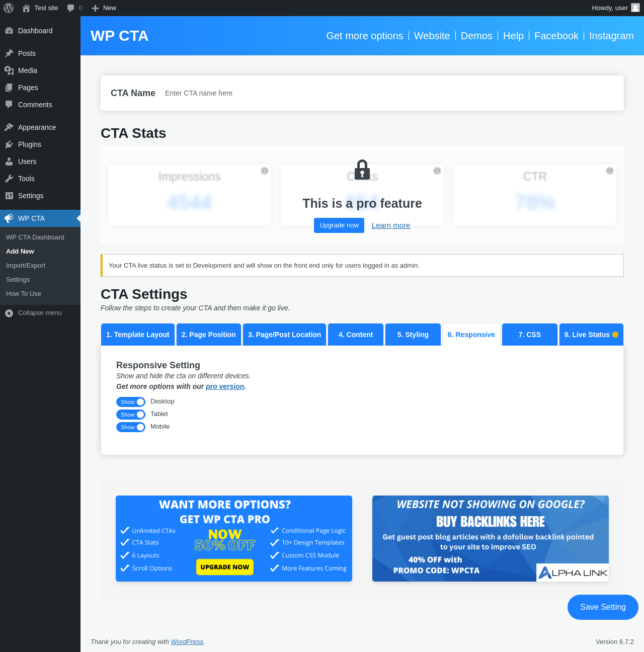Viewport: 644px width, 652px height.
Task: Open the user avatar in admin bar
Action: pos(635,8)
